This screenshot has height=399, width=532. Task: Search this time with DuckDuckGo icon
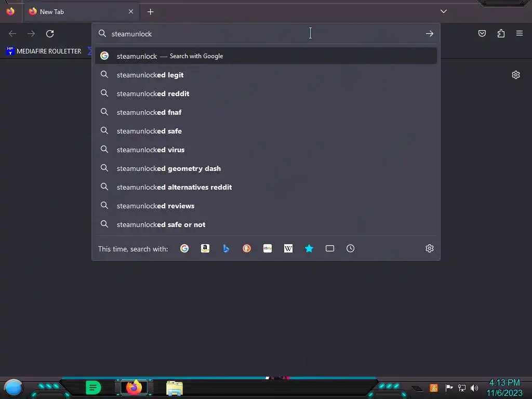(247, 248)
